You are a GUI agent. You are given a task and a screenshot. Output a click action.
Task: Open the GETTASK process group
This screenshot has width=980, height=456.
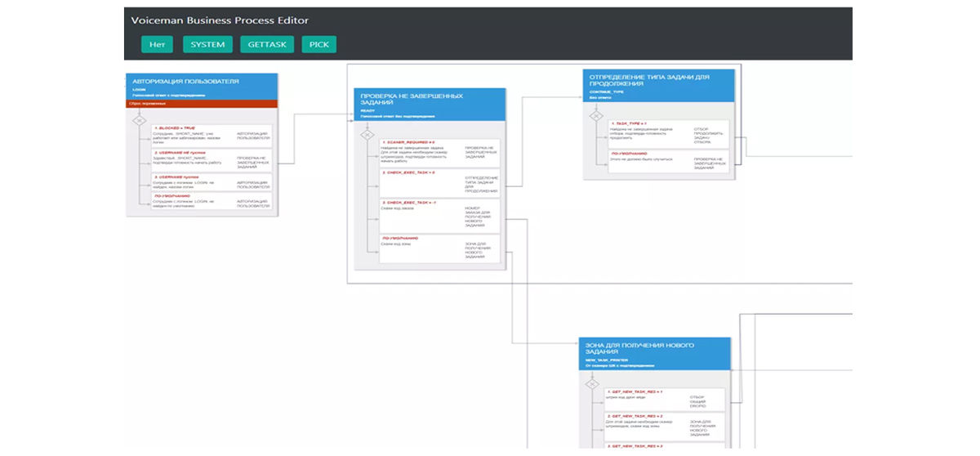click(x=267, y=45)
